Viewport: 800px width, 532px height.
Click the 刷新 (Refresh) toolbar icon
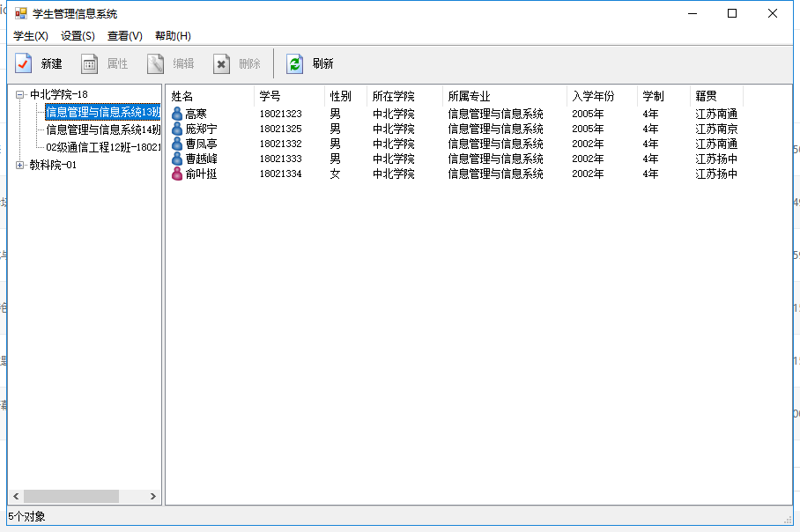(x=295, y=63)
